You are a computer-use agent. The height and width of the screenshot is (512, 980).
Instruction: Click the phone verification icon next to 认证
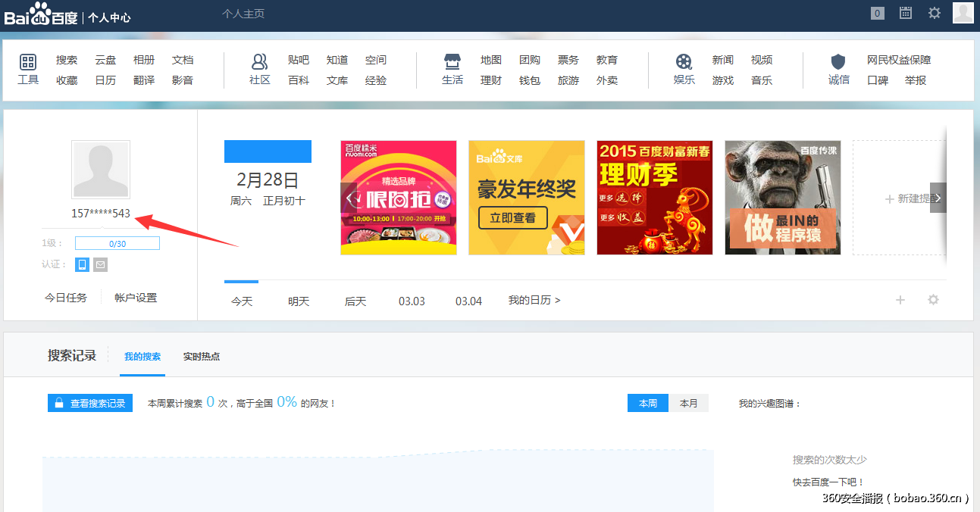point(82,264)
